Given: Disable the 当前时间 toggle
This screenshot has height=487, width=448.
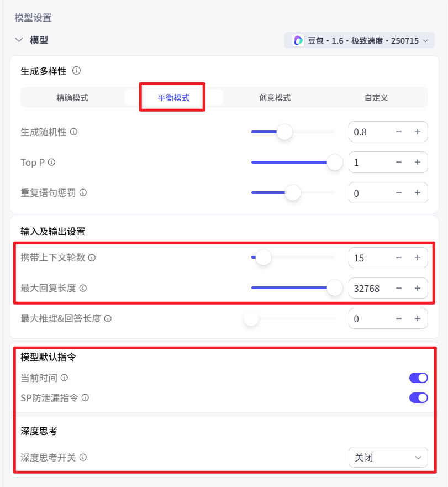Looking at the screenshot, I should pos(419,378).
